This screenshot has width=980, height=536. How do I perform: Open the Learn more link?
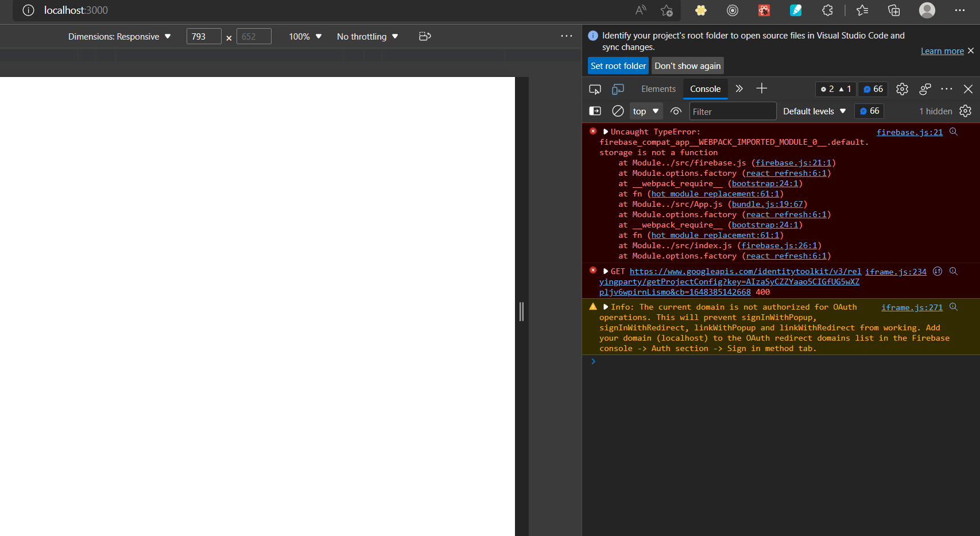(x=942, y=51)
